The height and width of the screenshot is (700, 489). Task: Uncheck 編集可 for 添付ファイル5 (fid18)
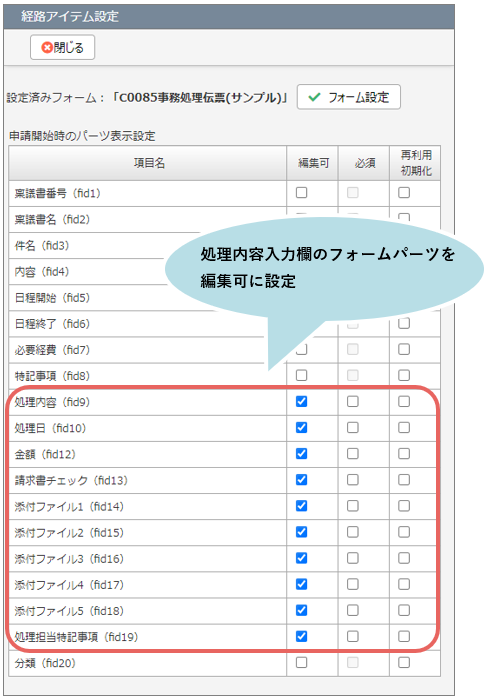tap(302, 610)
